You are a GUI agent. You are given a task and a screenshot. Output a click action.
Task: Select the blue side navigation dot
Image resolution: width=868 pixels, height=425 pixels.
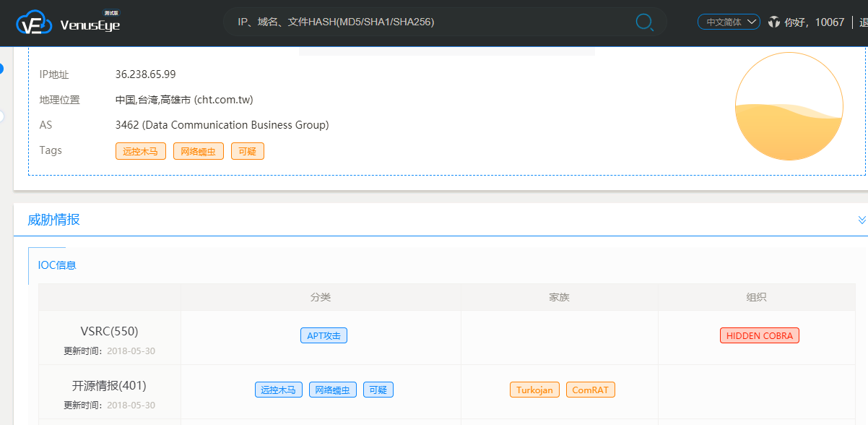tap(1, 69)
